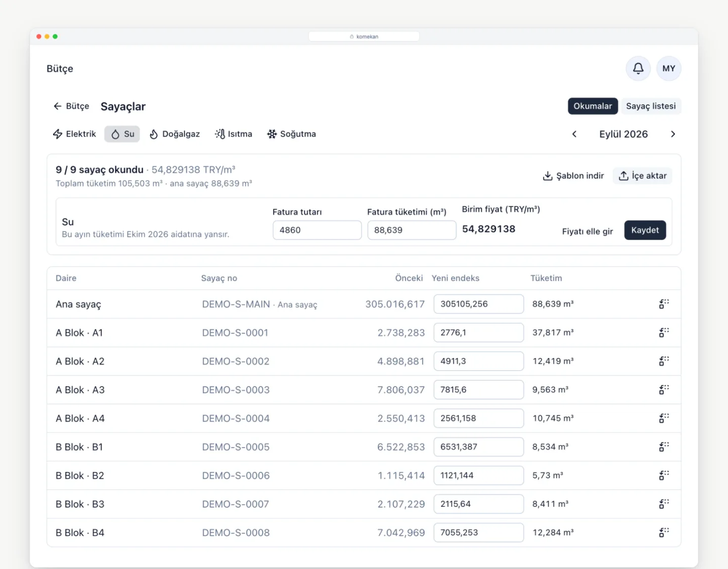Click the scan icon for Ana sayaç row
Viewport: 728px width, 569px height.
click(x=664, y=304)
